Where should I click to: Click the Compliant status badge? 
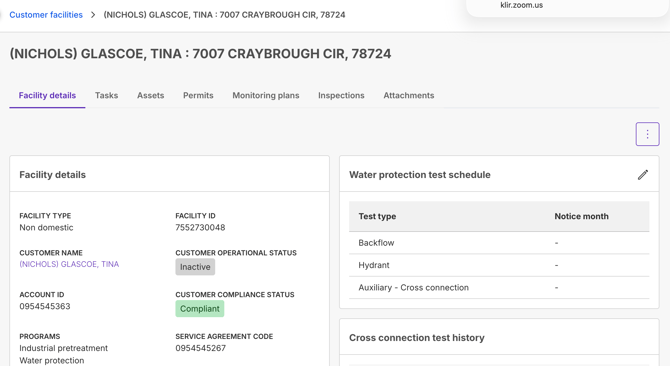pos(200,309)
